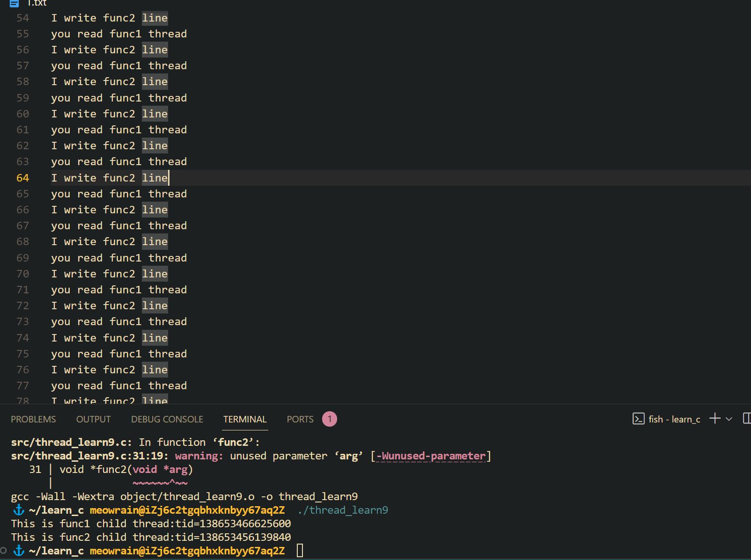This screenshot has height=560, width=751.
Task: Select the TERMINAL tab
Action: pos(244,419)
